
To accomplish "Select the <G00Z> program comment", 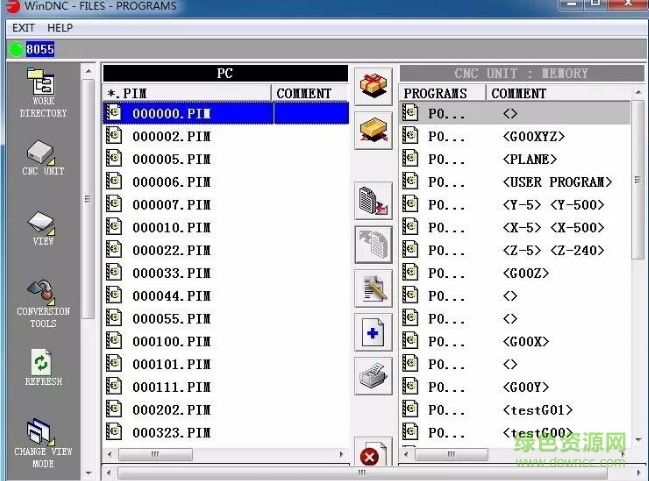I will tap(526, 273).
